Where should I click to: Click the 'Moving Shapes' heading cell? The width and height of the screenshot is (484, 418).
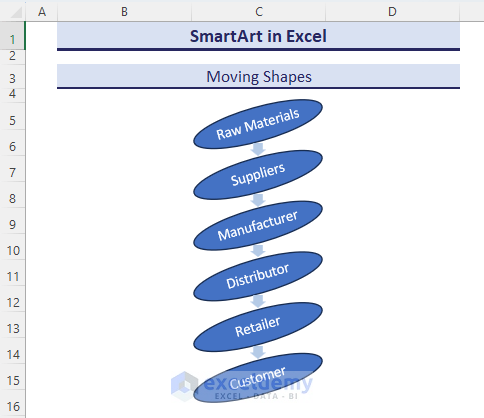(258, 76)
